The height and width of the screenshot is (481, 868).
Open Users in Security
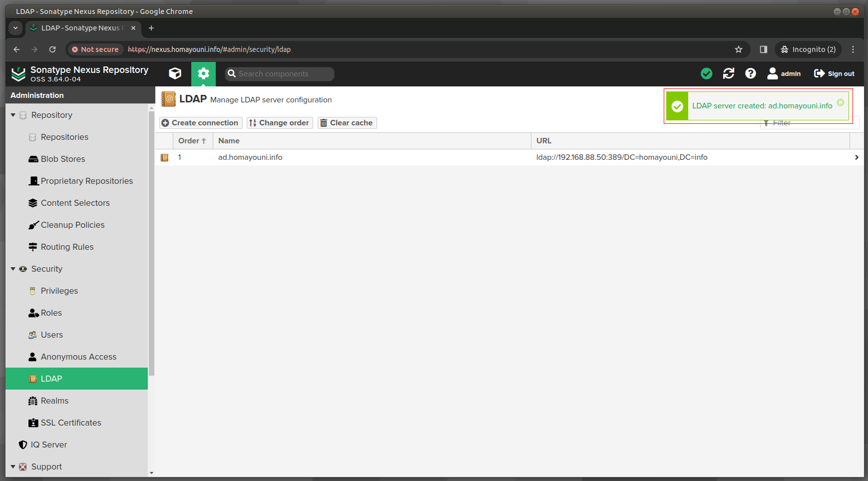52,335
